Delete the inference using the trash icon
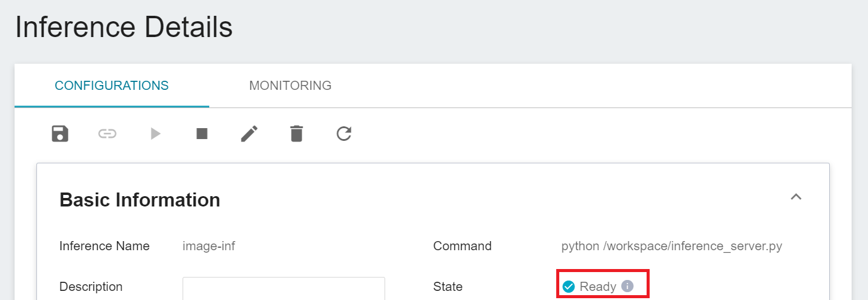The height and width of the screenshot is (300, 868). (297, 134)
